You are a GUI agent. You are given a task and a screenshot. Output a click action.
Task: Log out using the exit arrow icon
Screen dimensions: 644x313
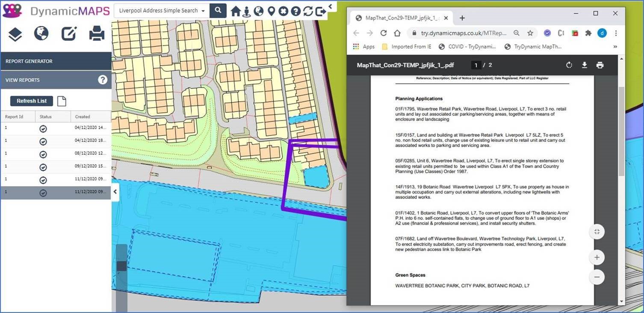pos(321,12)
